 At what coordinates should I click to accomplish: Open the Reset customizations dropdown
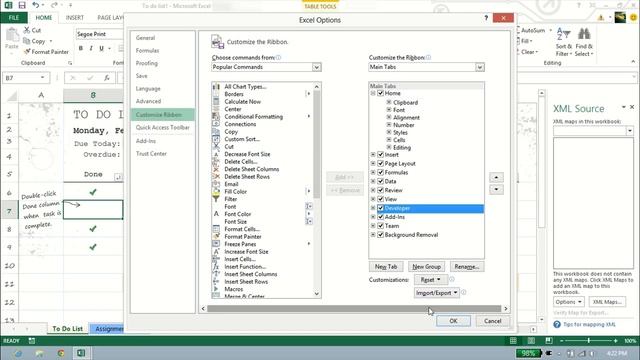click(430, 280)
